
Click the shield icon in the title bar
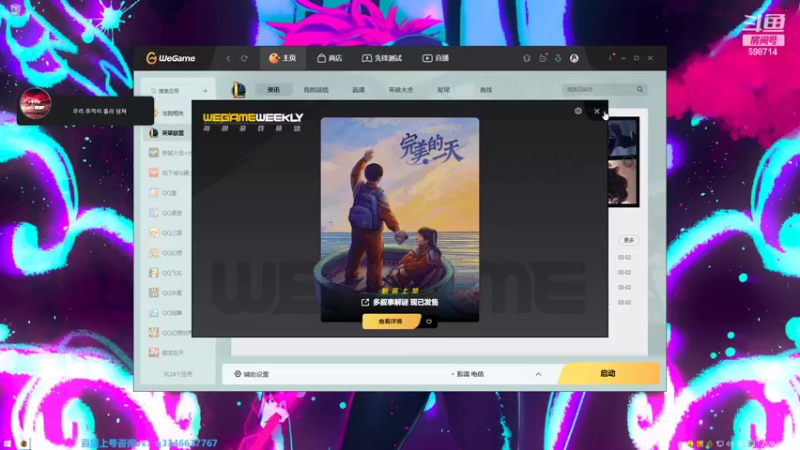[x=527, y=58]
